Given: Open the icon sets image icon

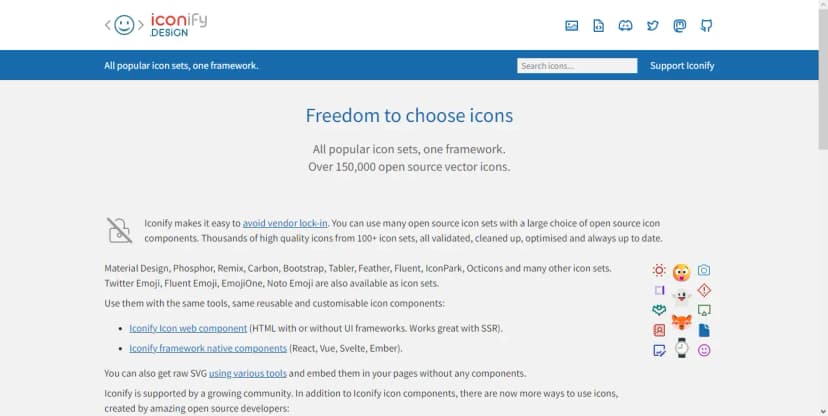Looking at the screenshot, I should (x=572, y=25).
